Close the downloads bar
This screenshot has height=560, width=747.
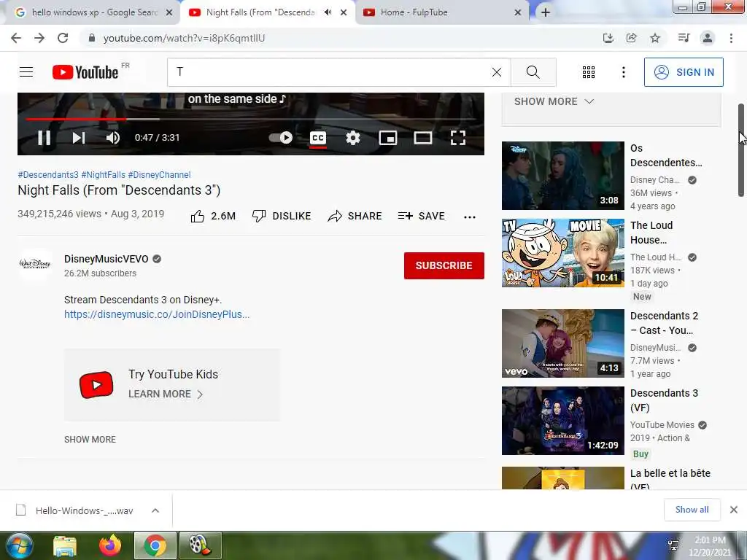point(734,510)
